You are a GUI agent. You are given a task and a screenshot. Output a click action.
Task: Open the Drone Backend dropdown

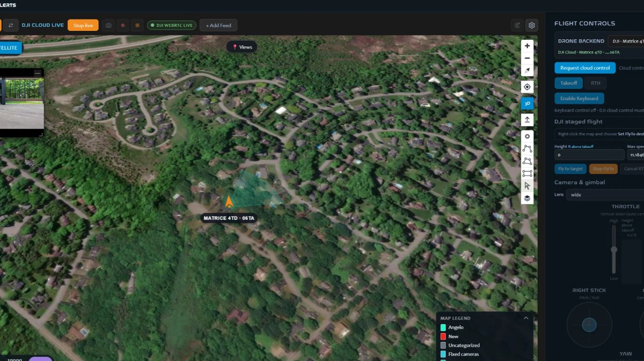(x=626, y=41)
